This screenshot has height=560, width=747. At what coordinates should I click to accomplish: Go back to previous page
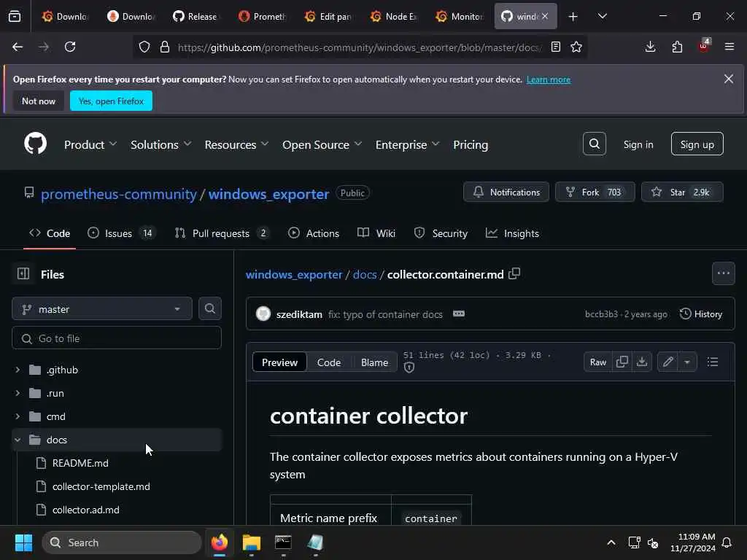coord(18,47)
